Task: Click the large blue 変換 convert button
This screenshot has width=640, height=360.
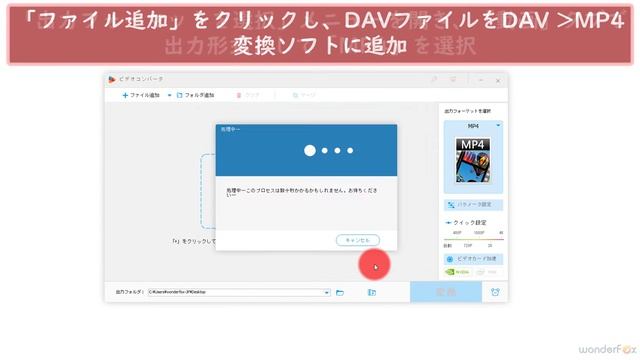Action: pos(446,292)
